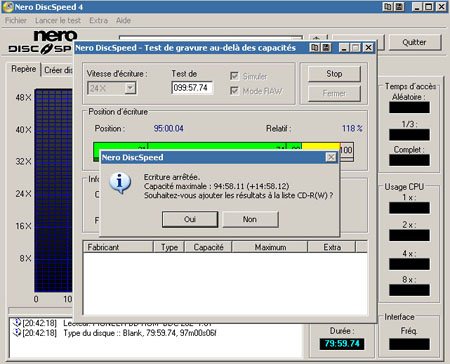
Task: Switch to the Créer disque tab
Action: [x=58, y=70]
